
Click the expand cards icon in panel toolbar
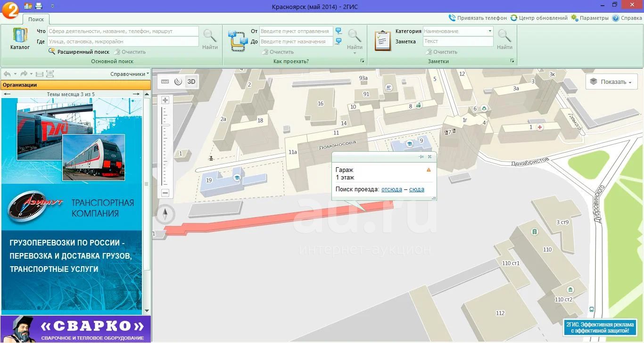click(50, 74)
